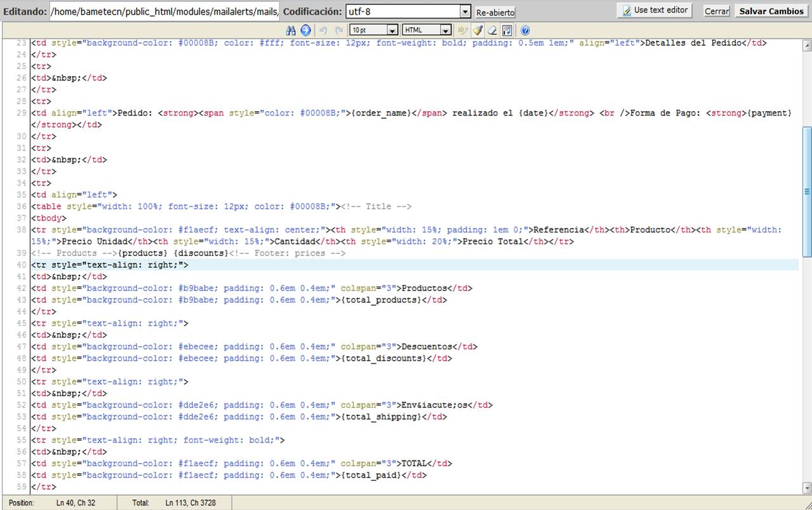Click the scrollbar down arrow
812x510 pixels.
pyautogui.click(x=807, y=488)
